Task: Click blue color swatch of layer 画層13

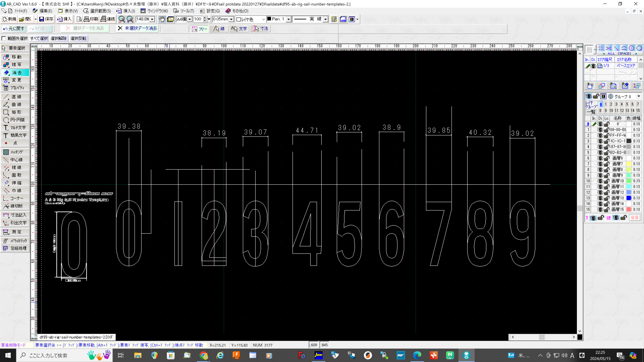Action: [629, 198]
